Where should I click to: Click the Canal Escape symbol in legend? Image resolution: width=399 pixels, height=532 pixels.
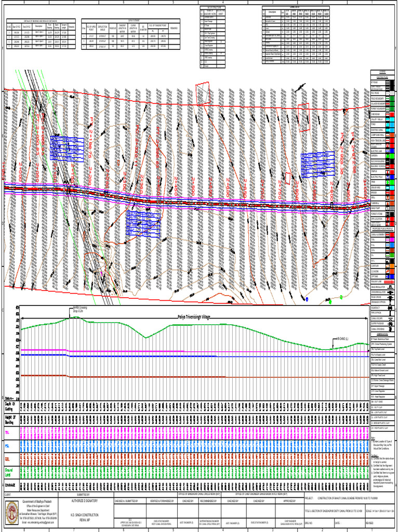(391, 319)
